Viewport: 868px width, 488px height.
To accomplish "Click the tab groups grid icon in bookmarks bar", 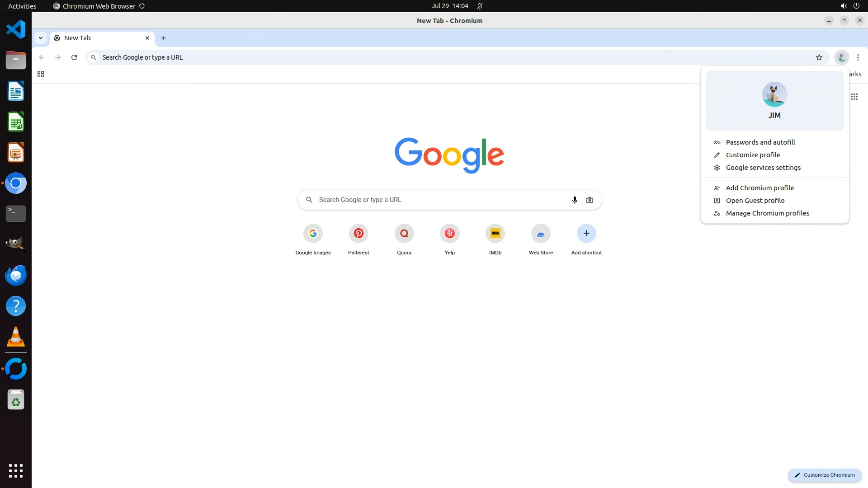I will 41,74.
